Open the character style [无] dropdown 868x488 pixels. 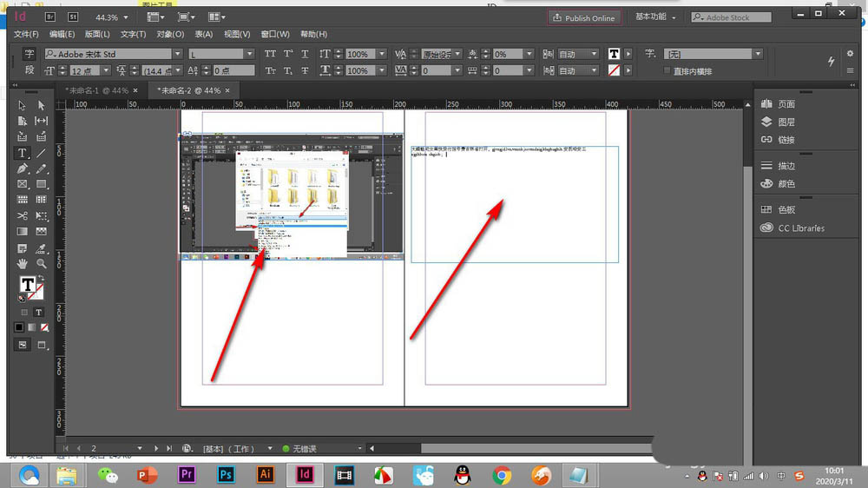coord(758,54)
